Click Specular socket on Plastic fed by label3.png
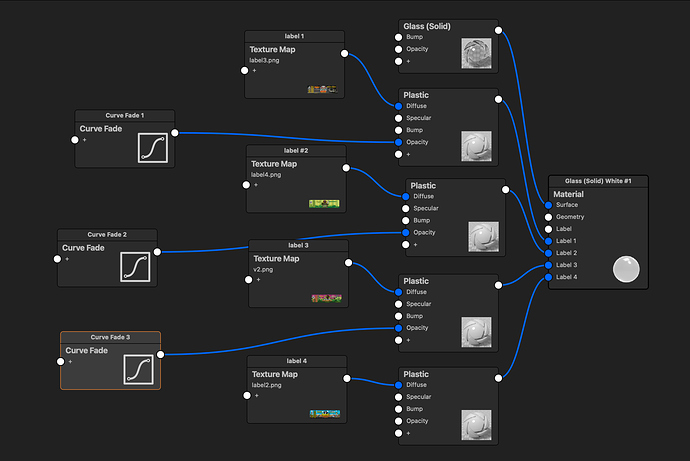This screenshot has height=461, width=690. pos(399,118)
